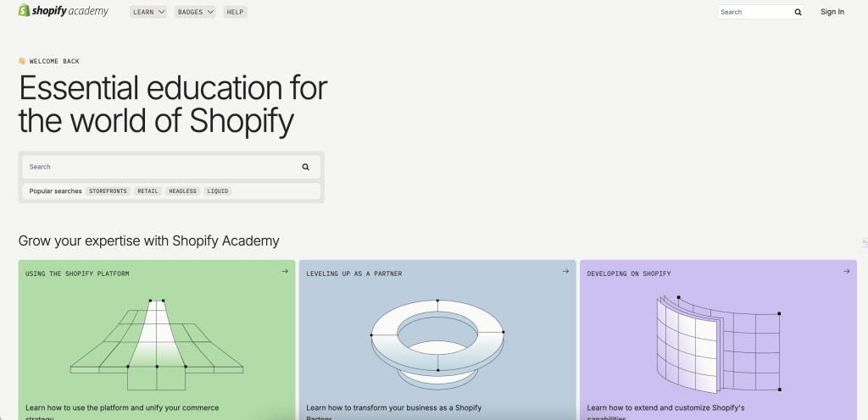Click arrow icon on Using the Shopify Platform card
868x420 pixels.
click(x=285, y=272)
